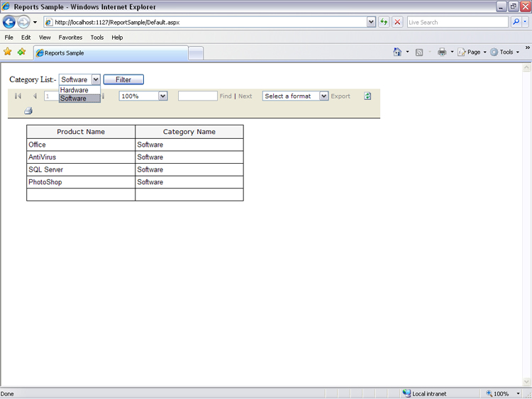Show more command bar items chevron
This screenshot has width=532, height=399.
pyautogui.click(x=528, y=47)
